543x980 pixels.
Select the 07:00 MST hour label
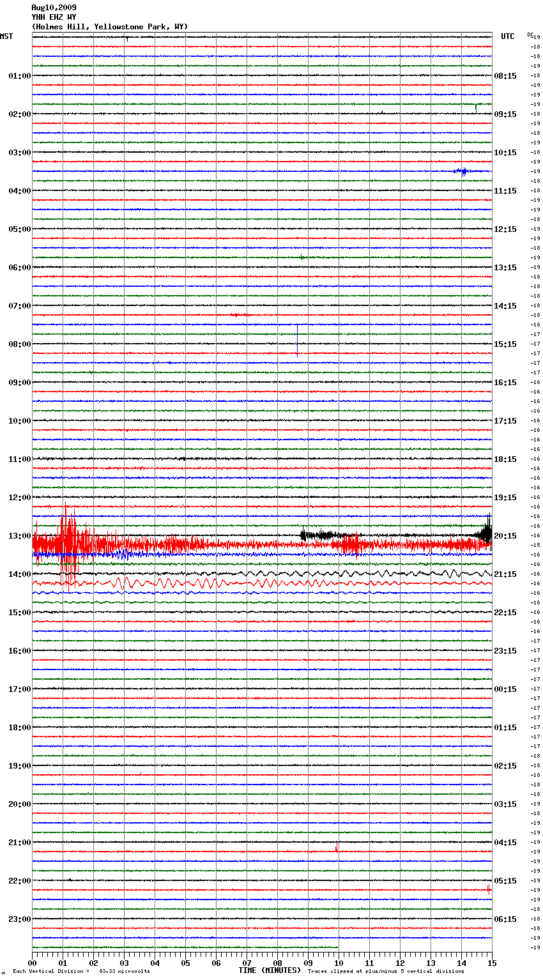click(20, 306)
